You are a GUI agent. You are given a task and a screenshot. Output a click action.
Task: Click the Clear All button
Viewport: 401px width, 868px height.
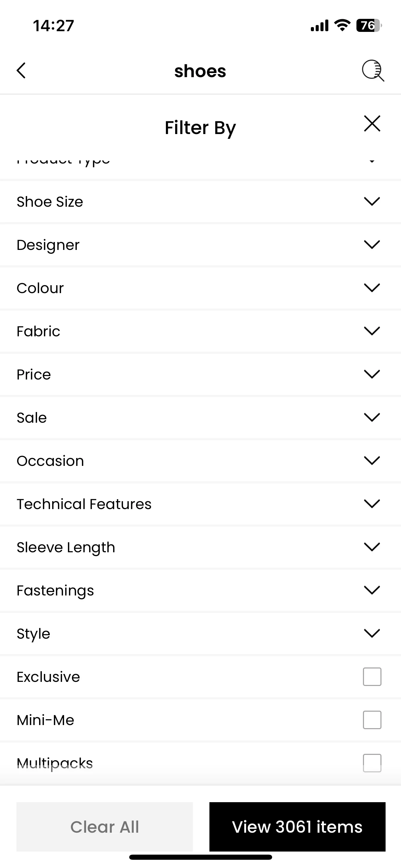coord(105,827)
